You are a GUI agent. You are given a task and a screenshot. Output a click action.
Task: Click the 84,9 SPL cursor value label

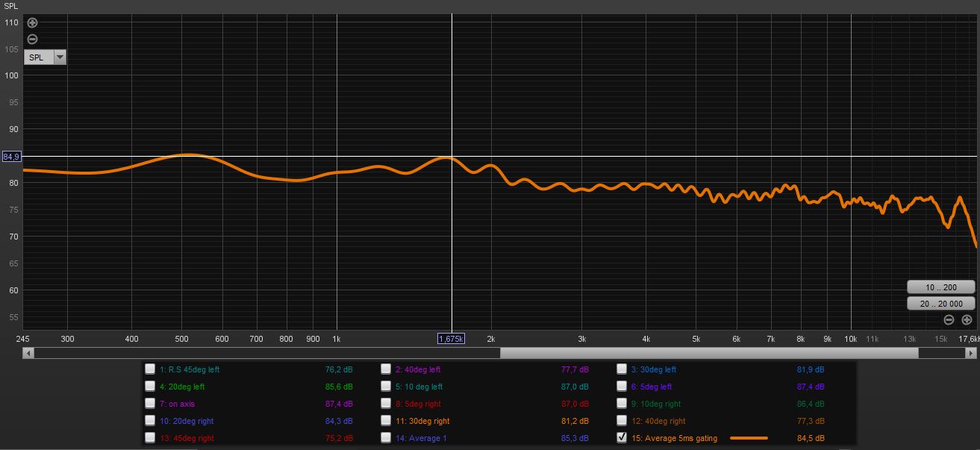(12, 157)
